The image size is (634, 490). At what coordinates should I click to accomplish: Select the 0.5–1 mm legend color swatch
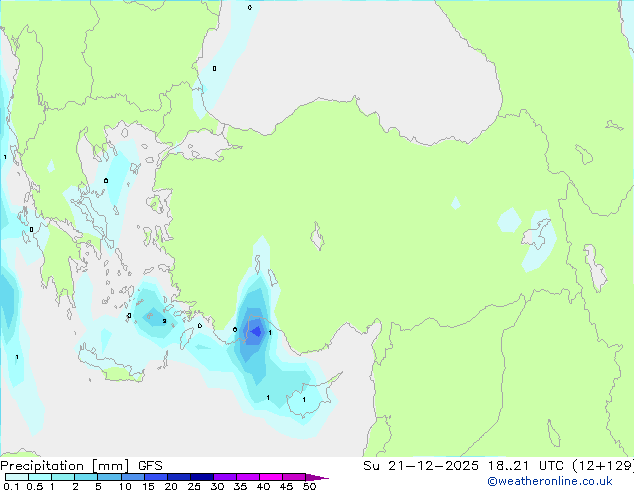pyautogui.click(x=40, y=477)
